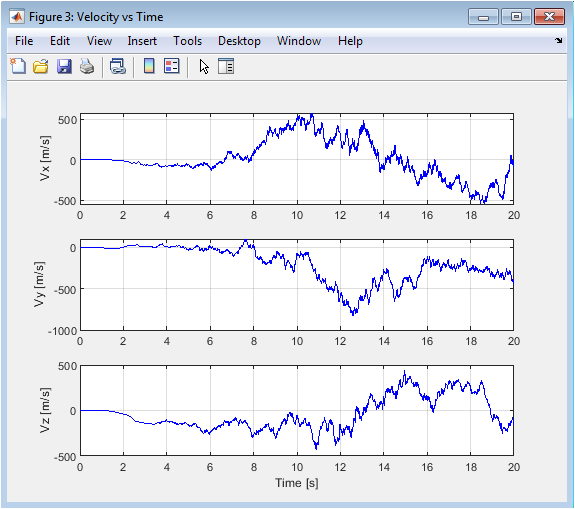
Task: Open the Edit menu
Action: pos(60,41)
